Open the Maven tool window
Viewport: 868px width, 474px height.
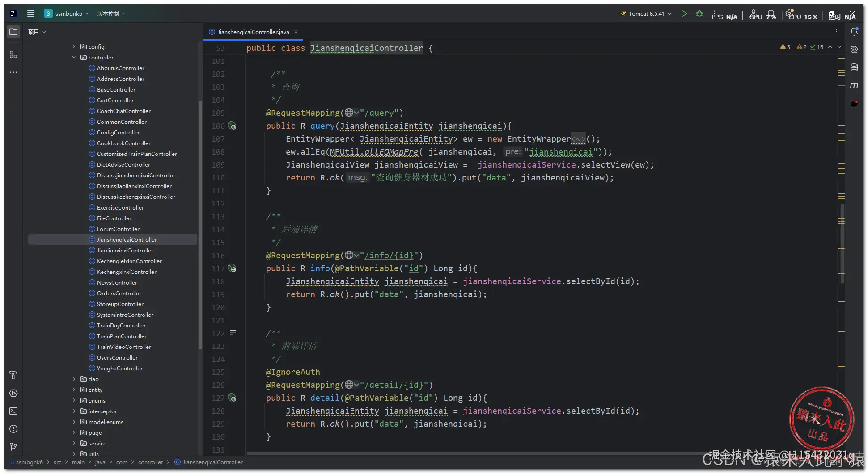click(x=854, y=85)
